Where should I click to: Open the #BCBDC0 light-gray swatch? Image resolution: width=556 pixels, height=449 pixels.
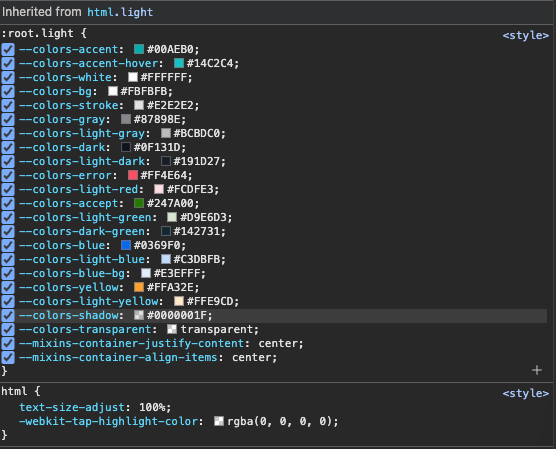166,133
